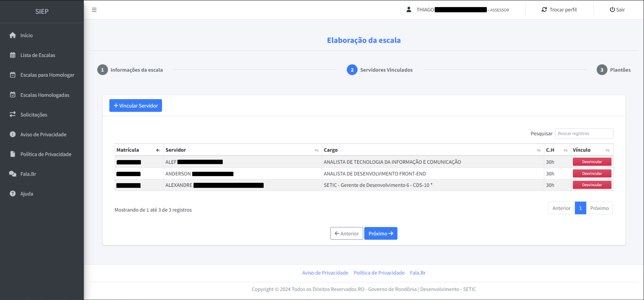Click the question mark icon beside Ajuda
Image resolution: width=644 pixels, height=300 pixels.
coord(13,194)
